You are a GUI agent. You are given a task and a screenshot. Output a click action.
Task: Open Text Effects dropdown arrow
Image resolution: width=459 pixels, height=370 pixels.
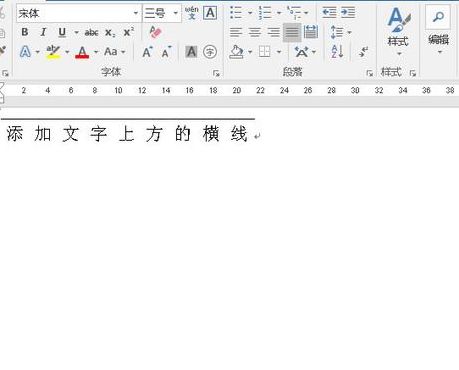click(x=37, y=52)
